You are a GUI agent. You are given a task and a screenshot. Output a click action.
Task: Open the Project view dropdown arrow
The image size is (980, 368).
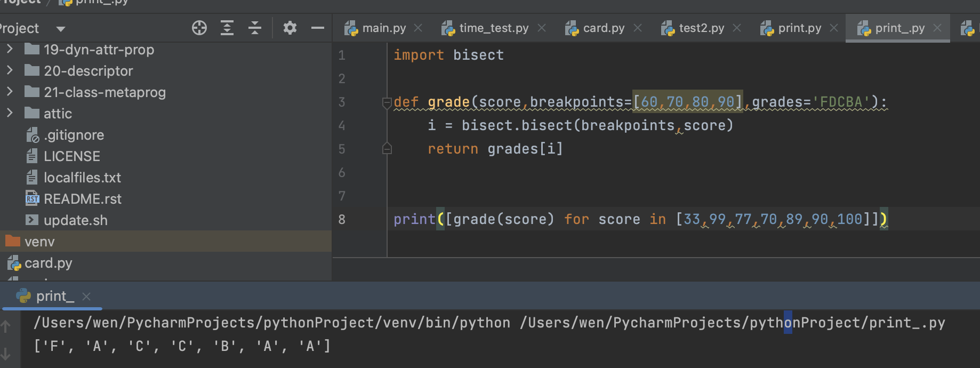click(x=60, y=29)
